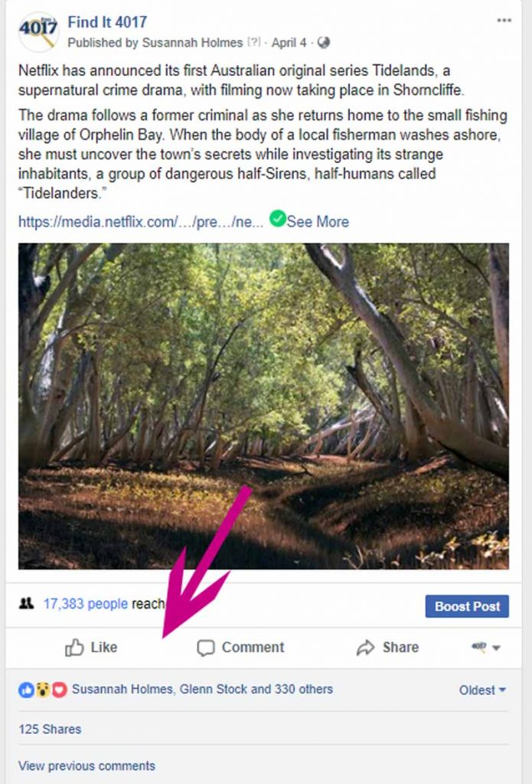The height and width of the screenshot is (784, 532).
Task: Show the 125 Shares list
Action: 50,729
